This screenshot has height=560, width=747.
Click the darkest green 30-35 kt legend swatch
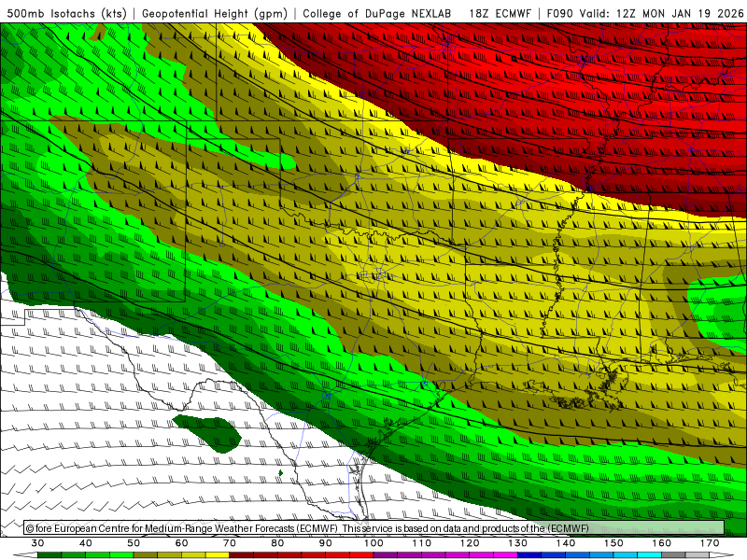click(x=49, y=555)
